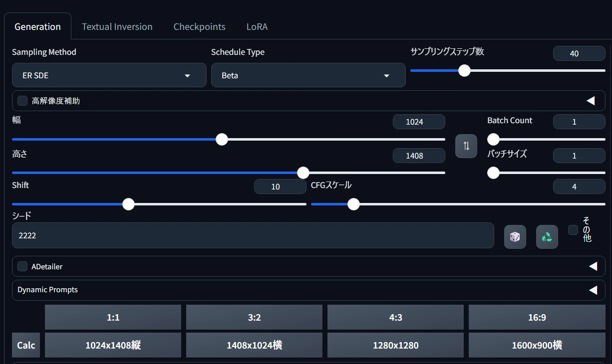Click the Calc button
The height and width of the screenshot is (364, 612).
(x=26, y=345)
